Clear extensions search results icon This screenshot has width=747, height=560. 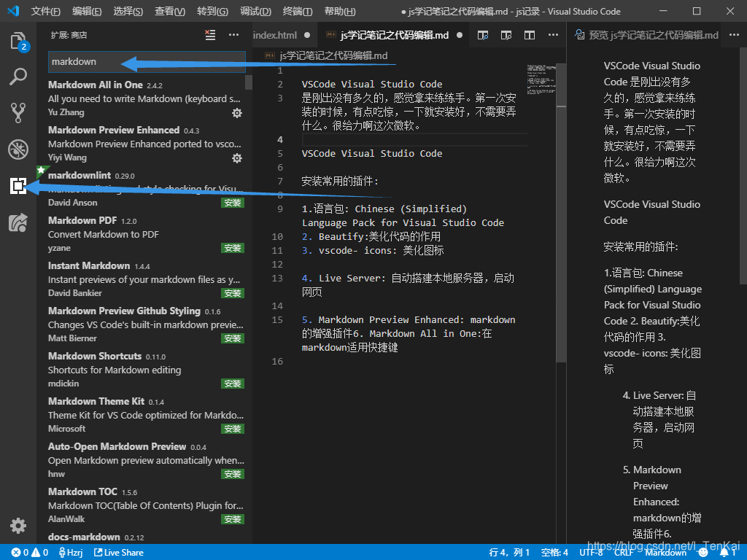pyautogui.click(x=210, y=35)
